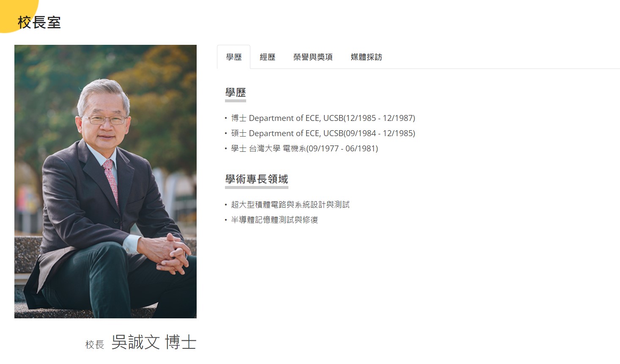Click the gray underline beneath the 學歷 heading
The width and height of the screenshot is (620, 364).
(236, 101)
